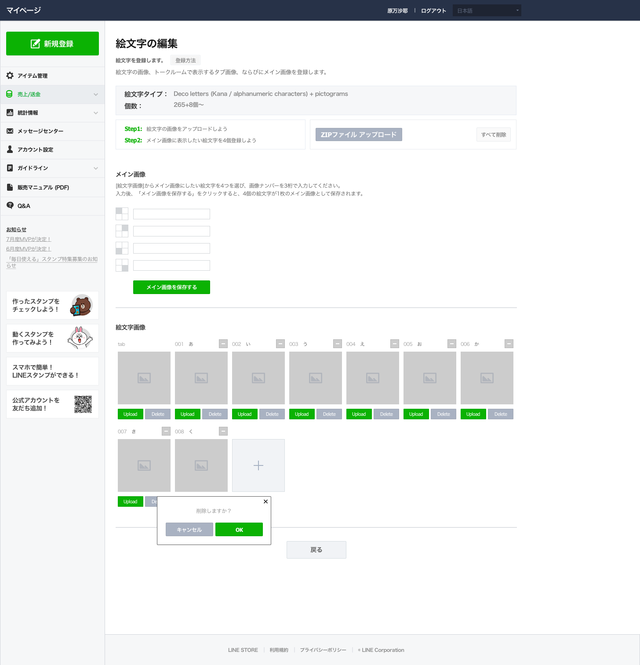Viewport: 640px width, 665px height.
Task: Click Upload under emoji slot 001
Action: coord(187,414)
